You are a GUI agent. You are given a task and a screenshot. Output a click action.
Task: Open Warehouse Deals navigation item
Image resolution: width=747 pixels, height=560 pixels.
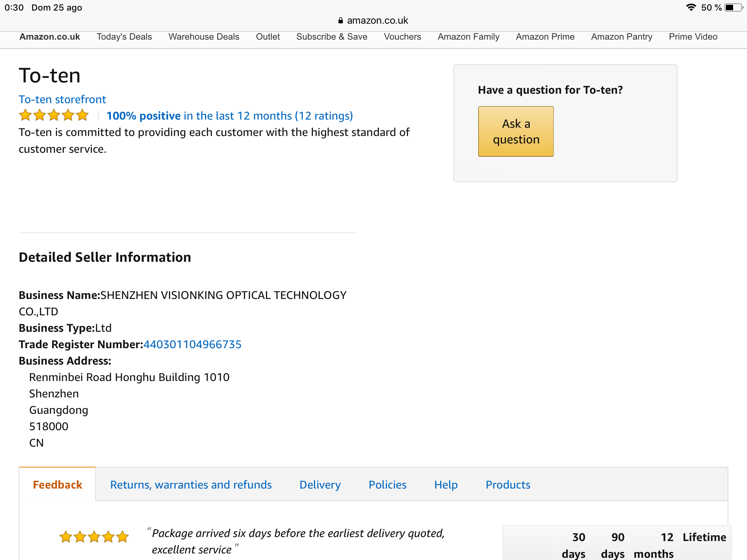(x=204, y=37)
